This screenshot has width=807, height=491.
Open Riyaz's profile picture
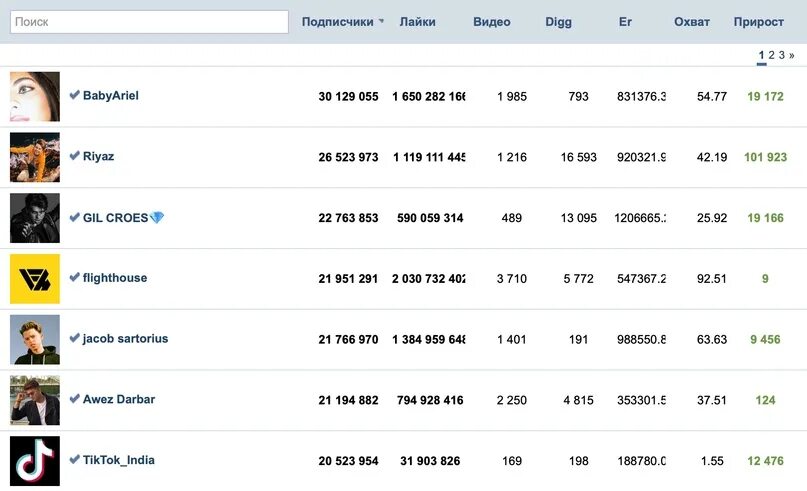pyautogui.click(x=35, y=157)
